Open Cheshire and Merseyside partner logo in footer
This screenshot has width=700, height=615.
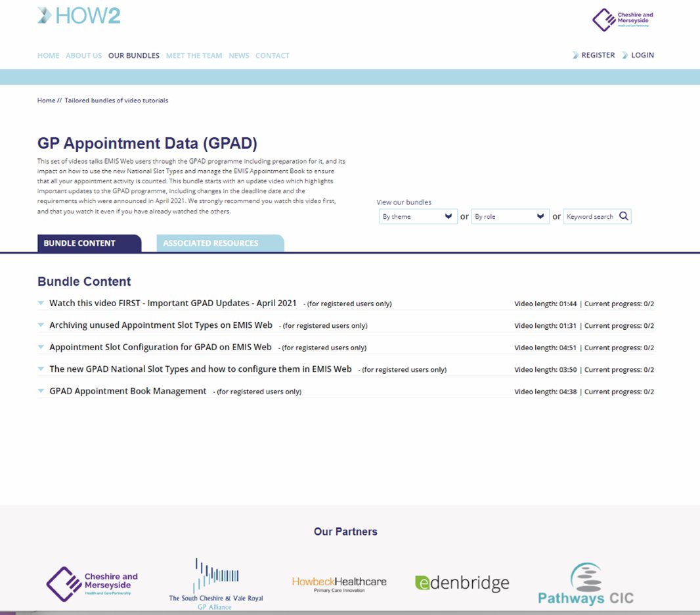click(92, 584)
